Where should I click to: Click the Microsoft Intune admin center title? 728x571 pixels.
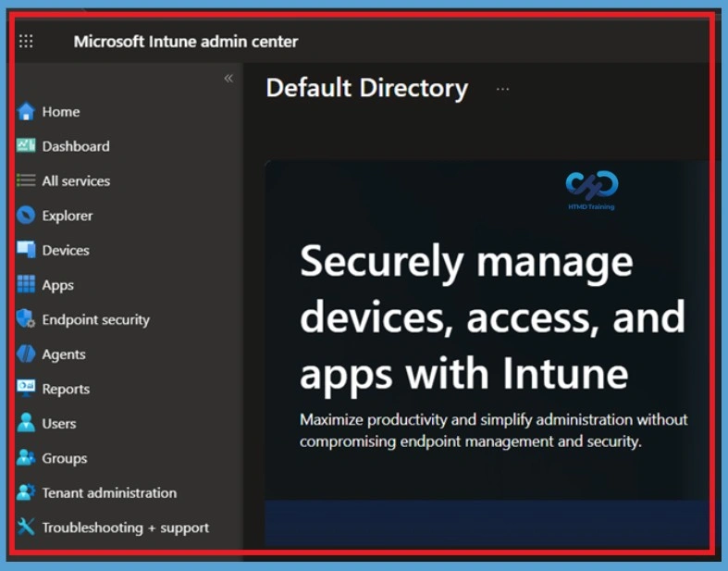pos(186,42)
